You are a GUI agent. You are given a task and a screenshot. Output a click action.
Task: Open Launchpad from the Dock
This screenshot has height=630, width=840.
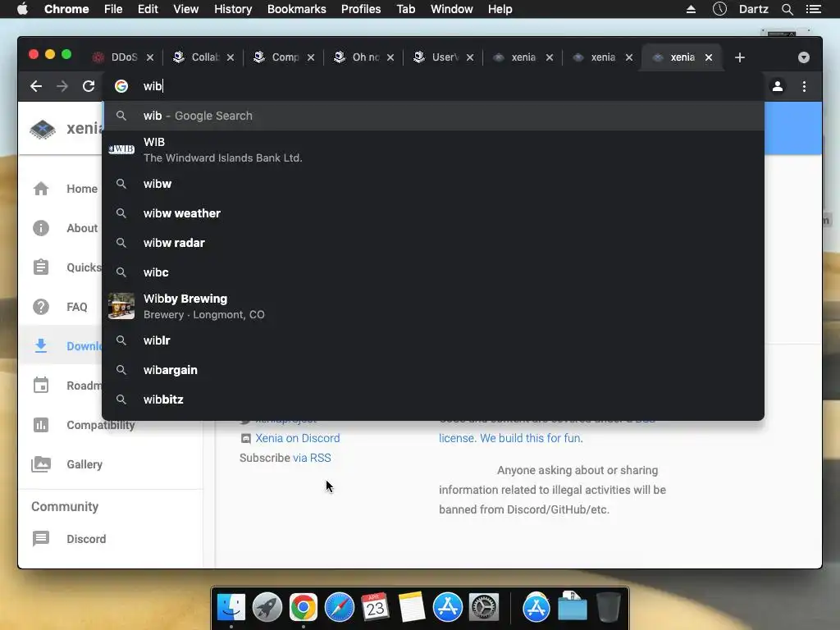pos(267,608)
